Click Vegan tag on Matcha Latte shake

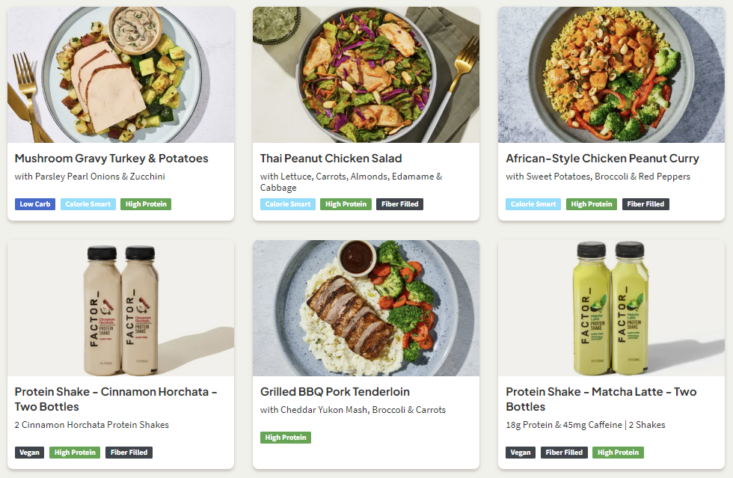(x=520, y=452)
